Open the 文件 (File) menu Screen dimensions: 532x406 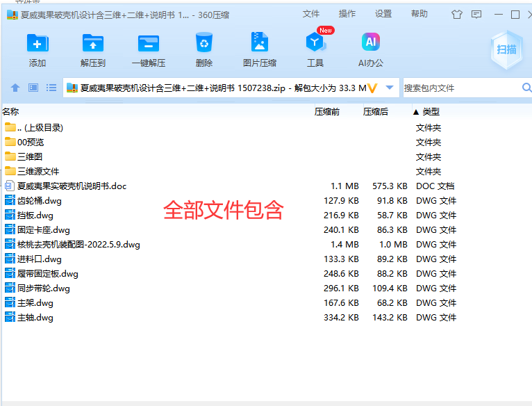pos(310,14)
